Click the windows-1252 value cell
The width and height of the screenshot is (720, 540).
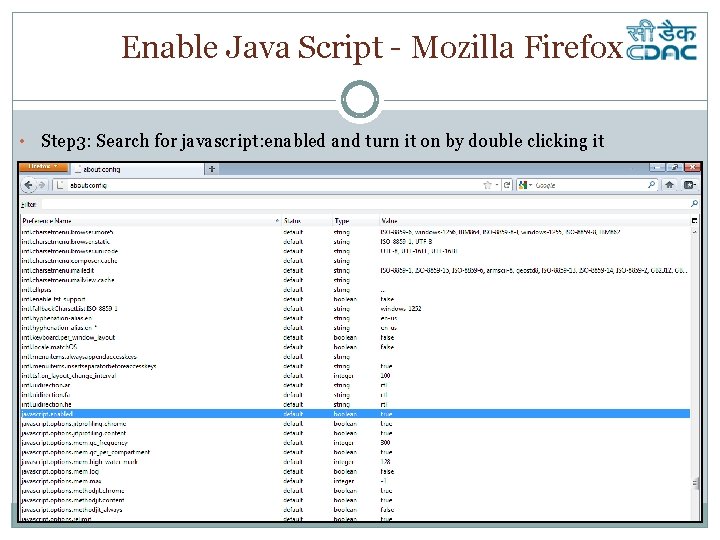click(x=401, y=309)
